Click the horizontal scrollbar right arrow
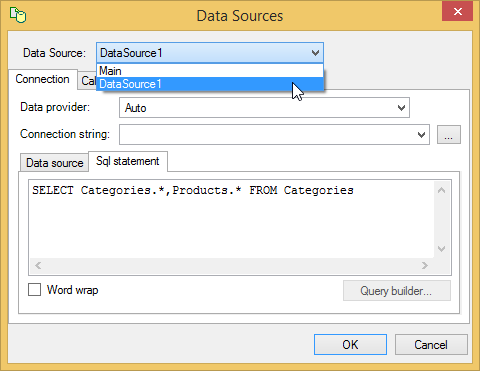Screen dimensions: 480x371 pos(424,266)
